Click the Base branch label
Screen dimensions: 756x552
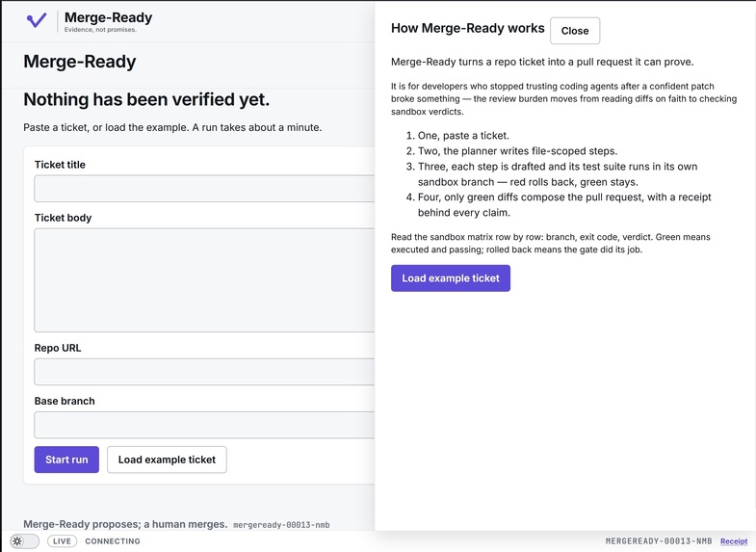click(x=65, y=401)
